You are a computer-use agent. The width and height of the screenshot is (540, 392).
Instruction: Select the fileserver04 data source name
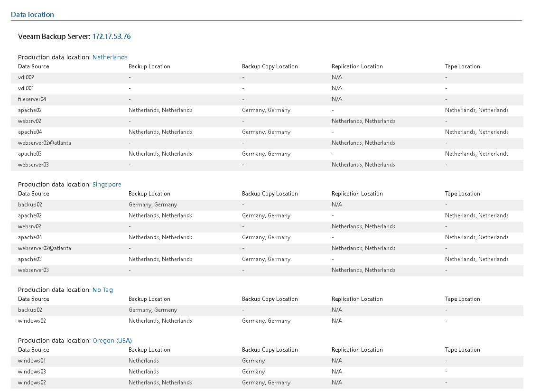point(32,99)
